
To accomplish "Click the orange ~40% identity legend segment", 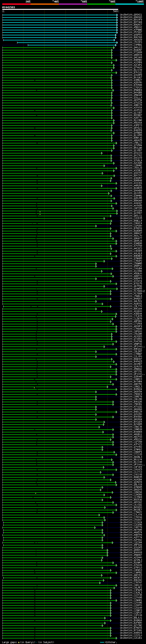I will click(x=45, y=4).
